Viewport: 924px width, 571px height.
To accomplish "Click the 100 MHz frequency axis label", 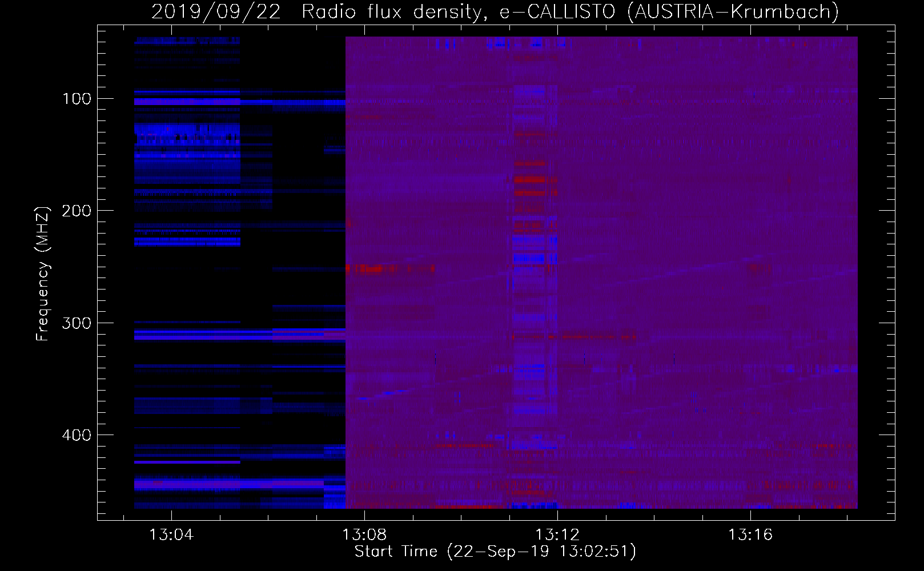I will click(77, 99).
